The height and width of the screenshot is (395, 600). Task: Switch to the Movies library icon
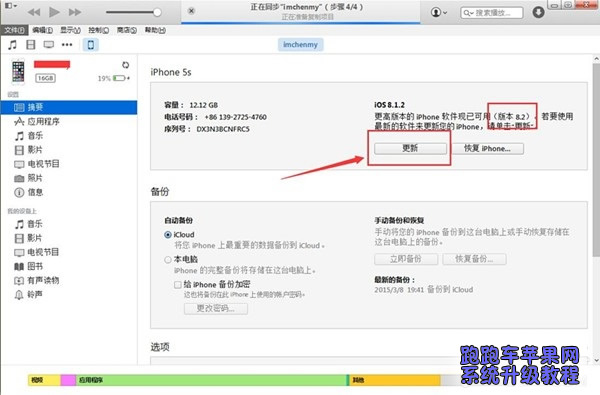[x=31, y=45]
